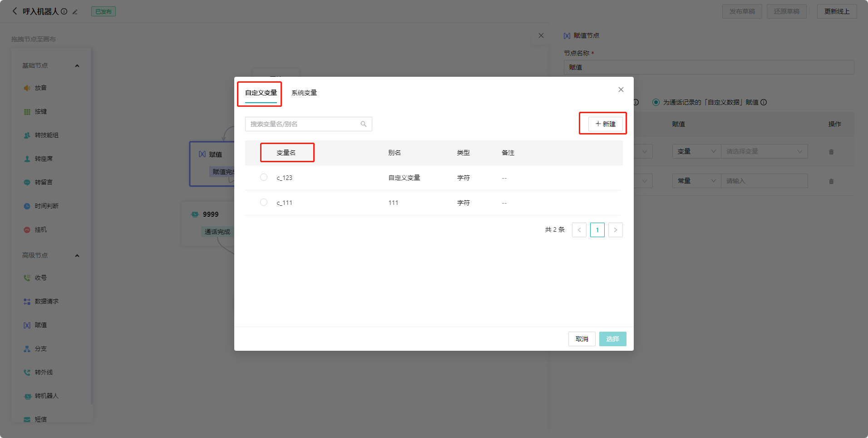868x438 pixels.
Task: Click the 赋值 node on canvas
Action: click(x=212, y=164)
